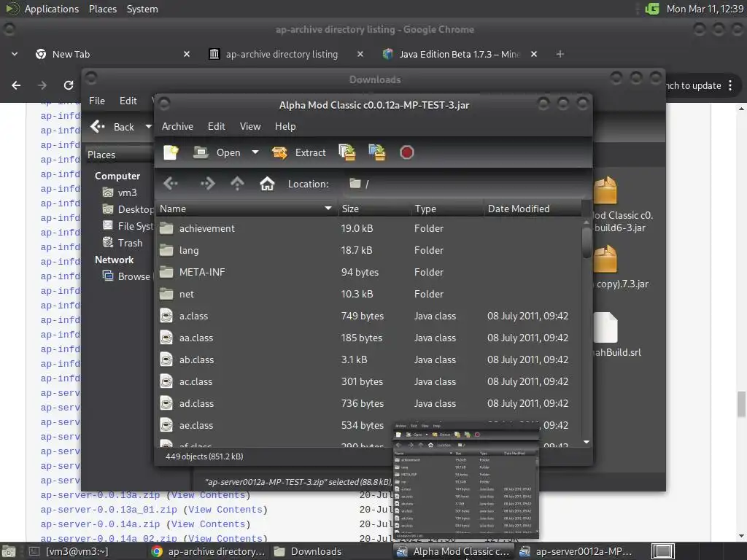This screenshot has height=560, width=747.
Task: Open the System panel menu
Action: [x=142, y=9]
